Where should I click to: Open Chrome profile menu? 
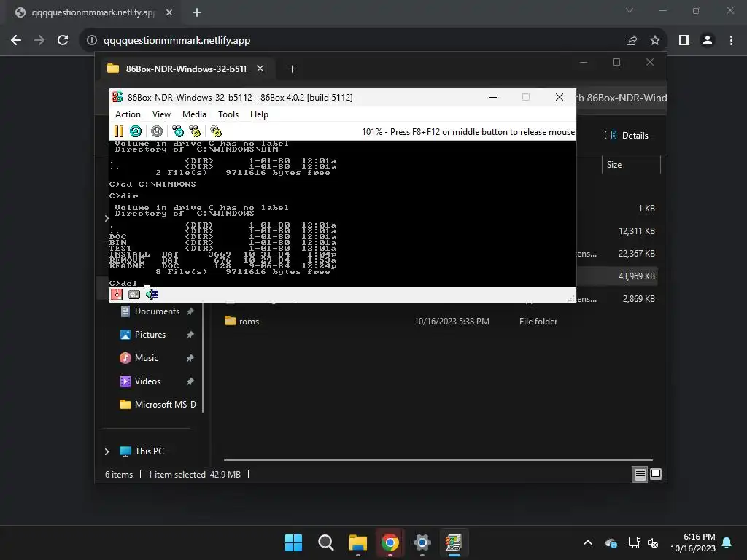[708, 41]
